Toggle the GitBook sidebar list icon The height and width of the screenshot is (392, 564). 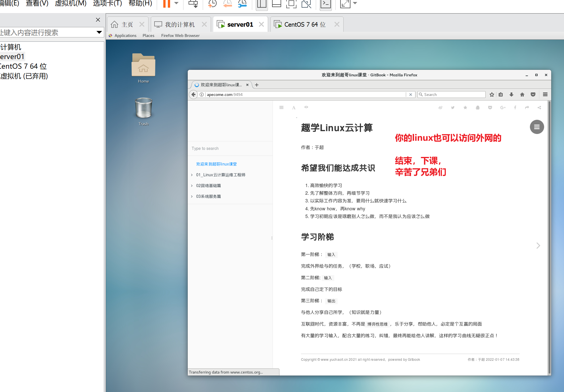pyautogui.click(x=281, y=108)
